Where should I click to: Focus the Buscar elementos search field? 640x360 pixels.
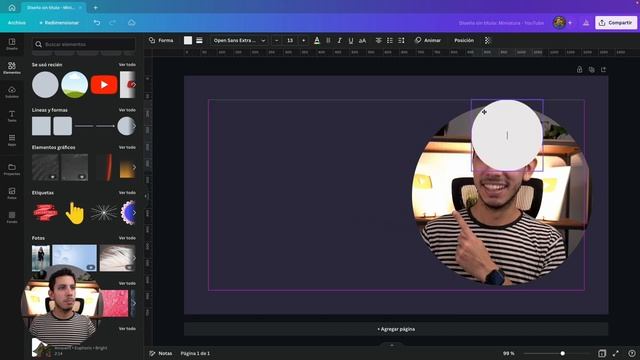pos(84,44)
